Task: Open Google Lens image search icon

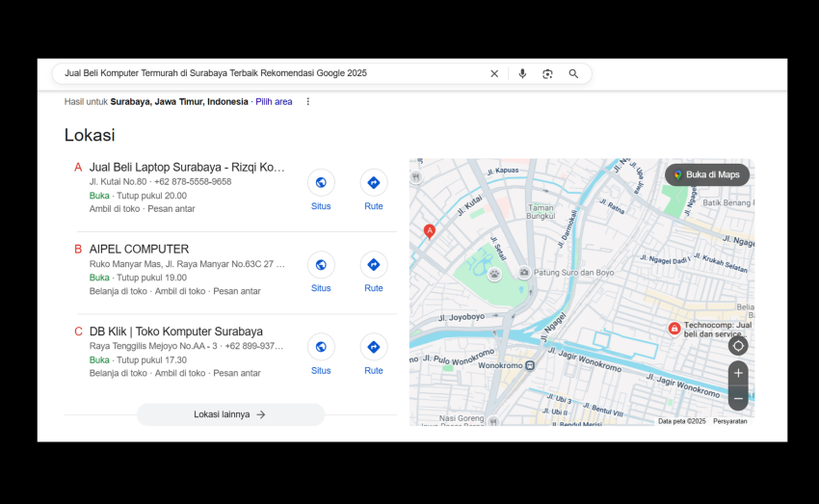Action: [547, 73]
